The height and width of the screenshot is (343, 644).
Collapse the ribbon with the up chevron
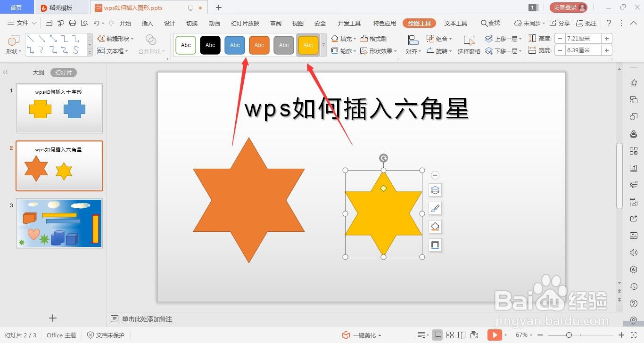[634, 23]
